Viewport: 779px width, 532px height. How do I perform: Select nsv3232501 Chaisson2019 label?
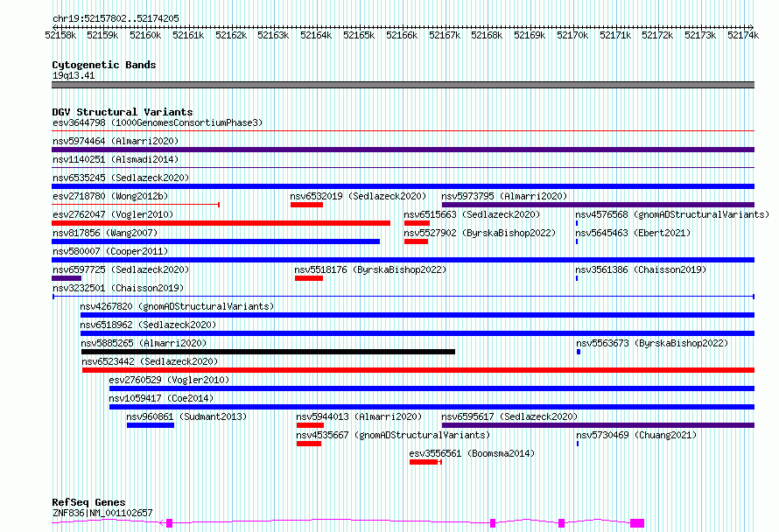(118, 288)
